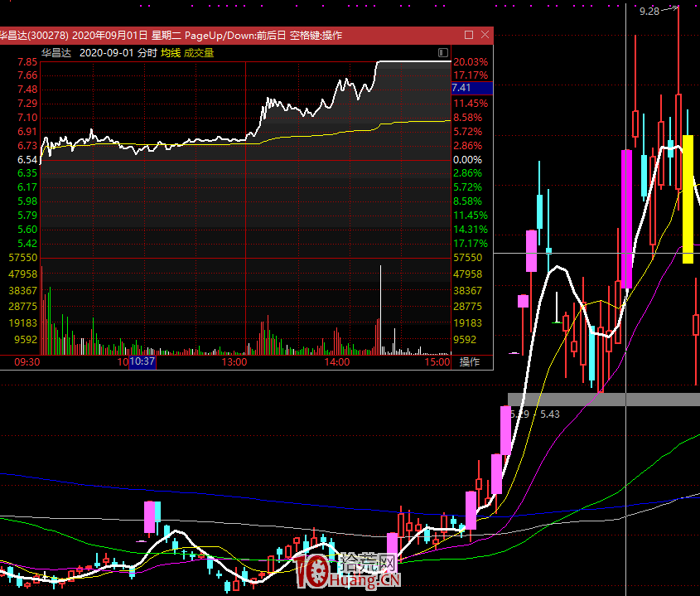
Task: Click the 09:30 opening time label
Action: tap(28, 362)
